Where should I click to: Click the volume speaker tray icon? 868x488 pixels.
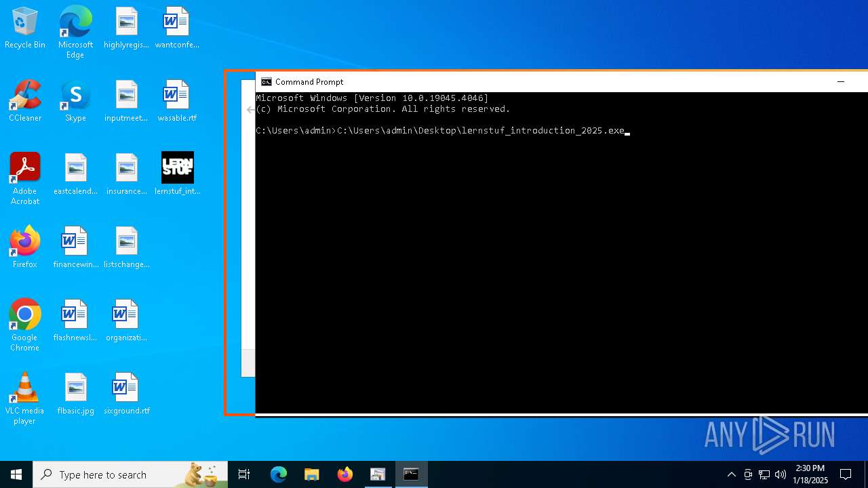[x=781, y=474]
